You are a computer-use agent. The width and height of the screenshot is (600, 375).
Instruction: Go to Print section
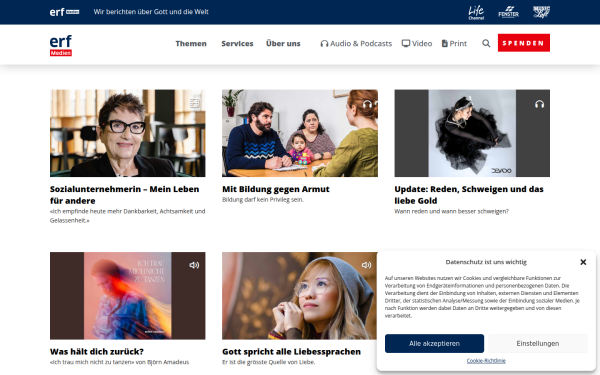[x=454, y=44]
